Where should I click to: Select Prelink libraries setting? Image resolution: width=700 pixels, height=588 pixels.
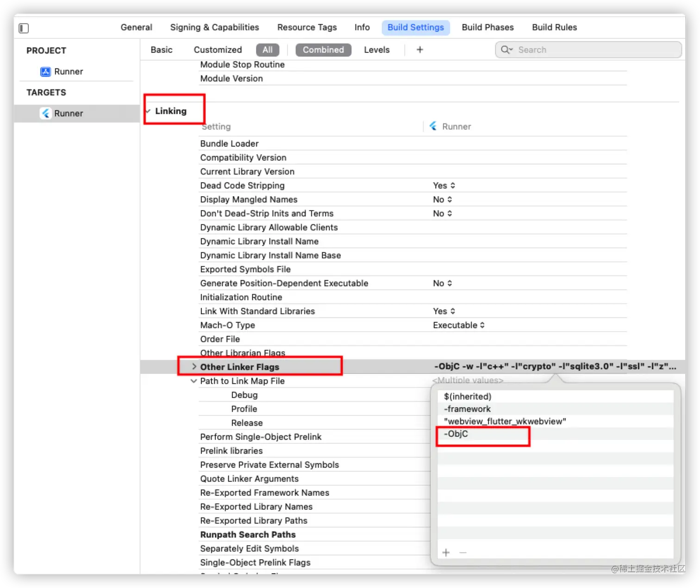(x=231, y=451)
